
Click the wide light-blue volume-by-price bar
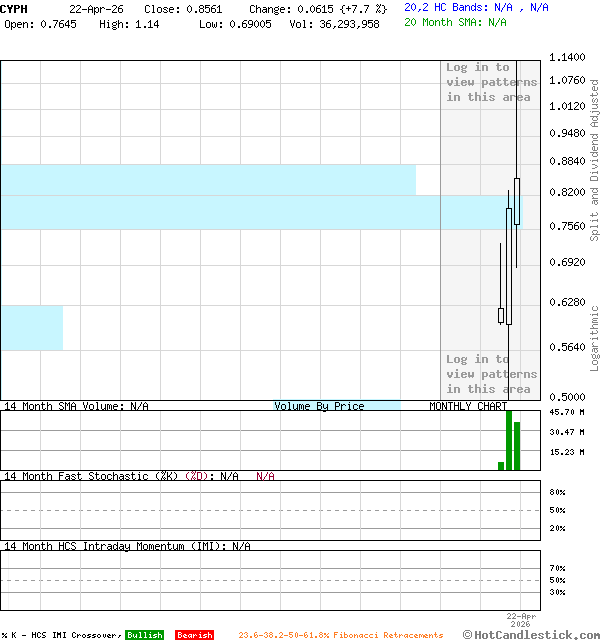pyautogui.click(x=207, y=180)
